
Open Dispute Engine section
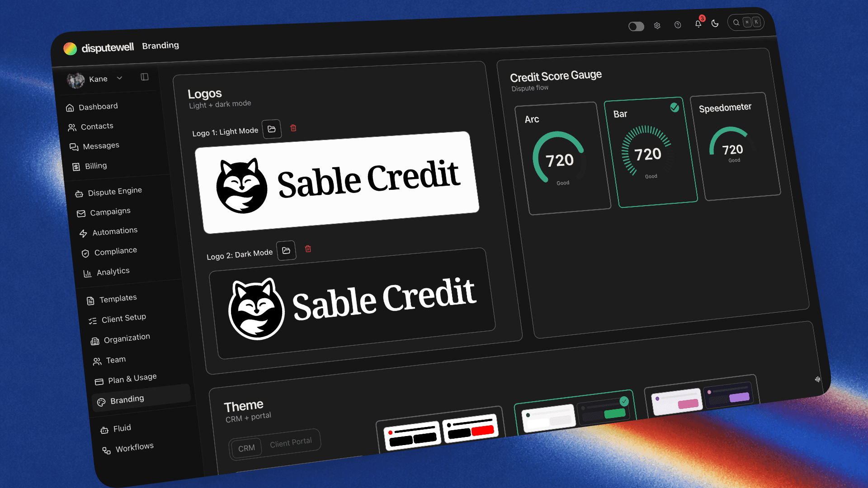pos(108,192)
